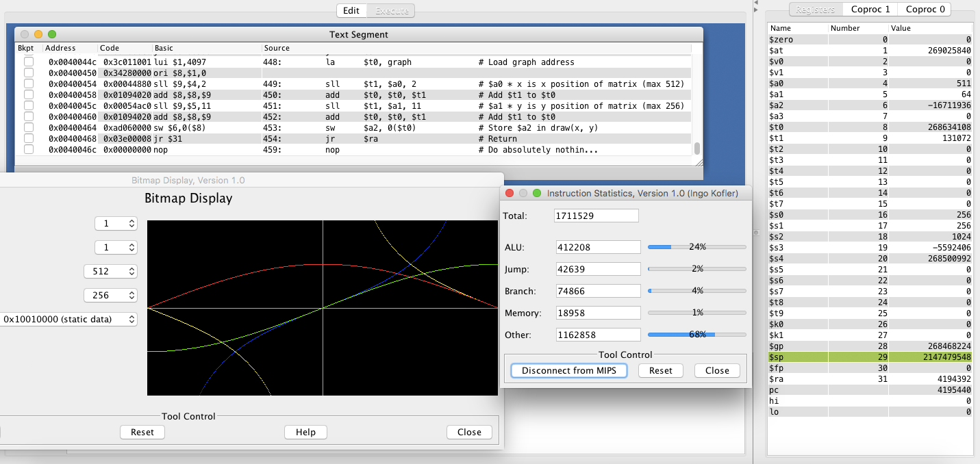Reset the Instruction Statistics counters

[660, 370]
